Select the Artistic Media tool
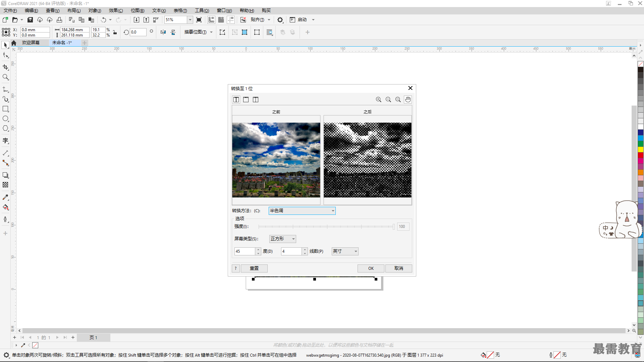Screen dimensions: 644x362 (5, 99)
